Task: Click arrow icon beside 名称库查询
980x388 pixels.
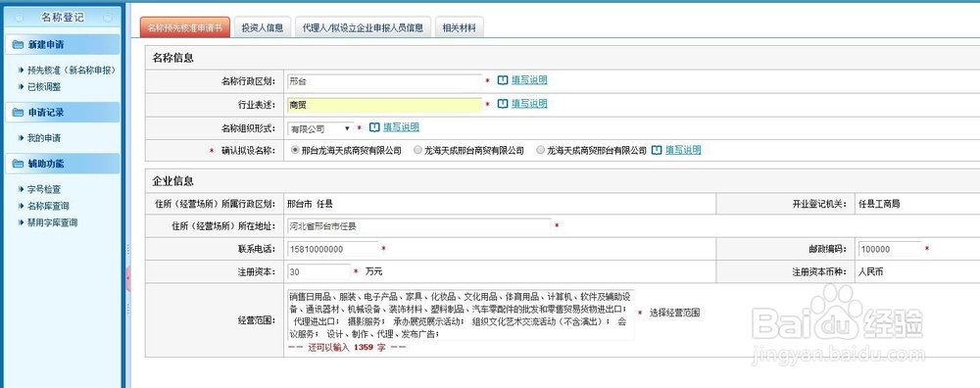Action: (22, 206)
